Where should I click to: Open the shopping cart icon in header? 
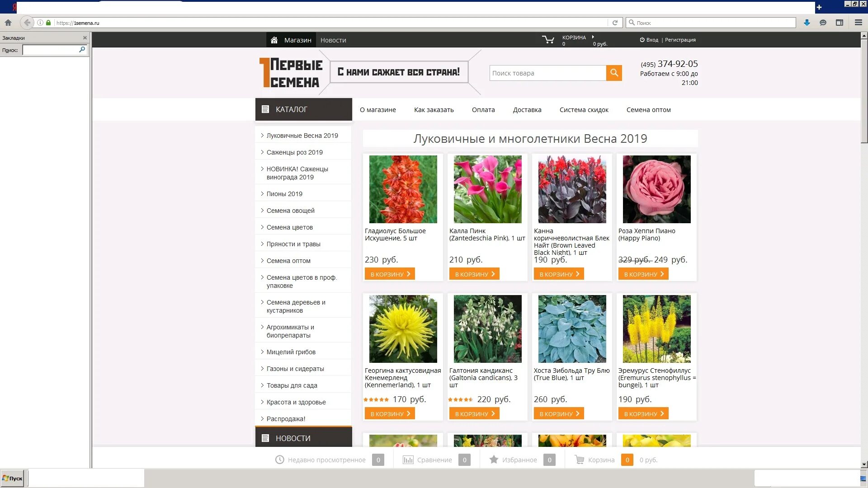tap(548, 40)
